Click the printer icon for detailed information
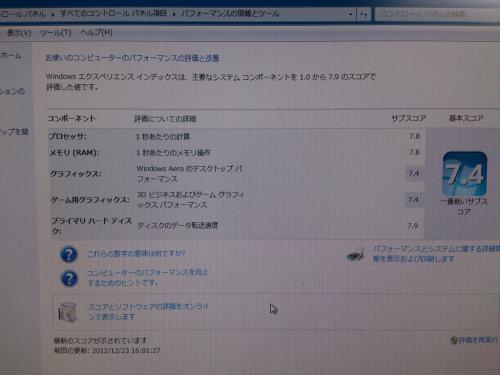 tap(356, 254)
